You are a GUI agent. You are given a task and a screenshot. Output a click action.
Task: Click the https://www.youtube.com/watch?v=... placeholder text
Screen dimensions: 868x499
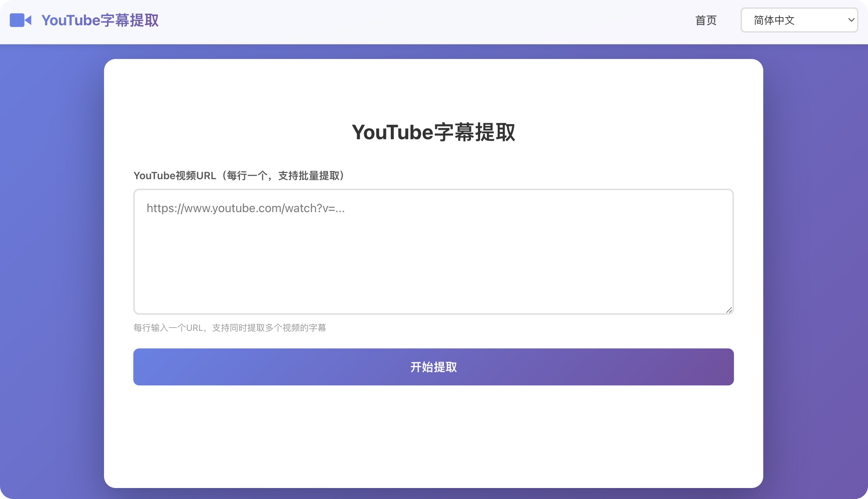coord(245,208)
